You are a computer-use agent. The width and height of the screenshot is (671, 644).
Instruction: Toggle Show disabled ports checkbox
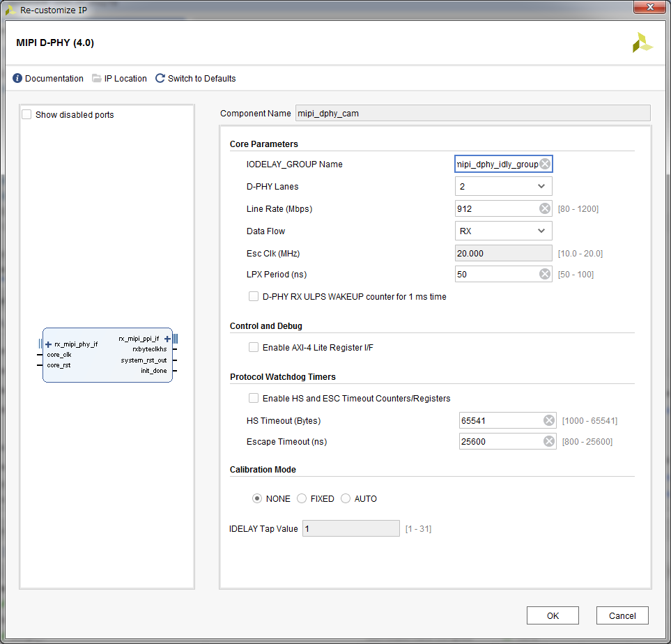click(26, 114)
